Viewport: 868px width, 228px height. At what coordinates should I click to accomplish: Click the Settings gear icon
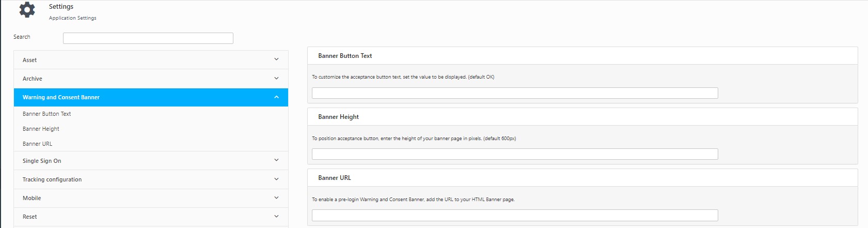27,10
